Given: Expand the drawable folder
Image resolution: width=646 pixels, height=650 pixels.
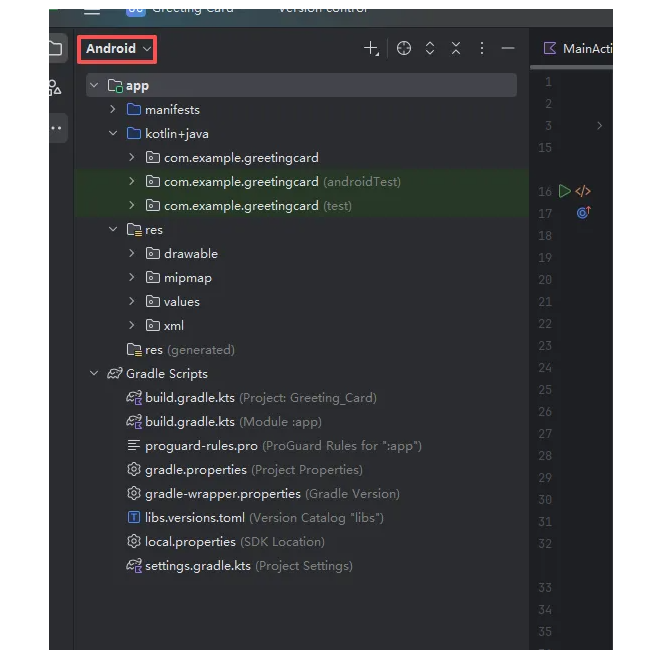Looking at the screenshot, I should (x=131, y=253).
